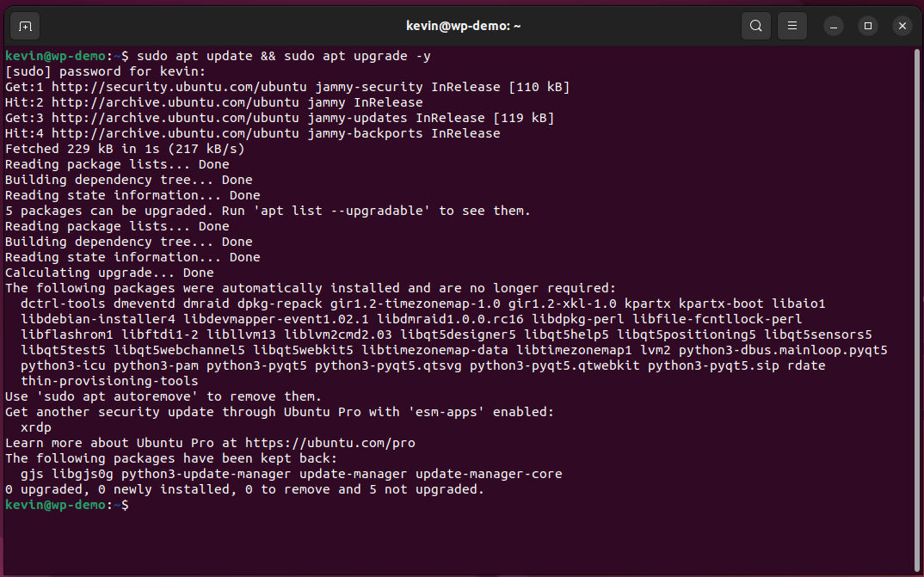Click package name 'python3-dbus.mainloop.pyqt5'
This screenshot has width=924, height=577.
[783, 350]
